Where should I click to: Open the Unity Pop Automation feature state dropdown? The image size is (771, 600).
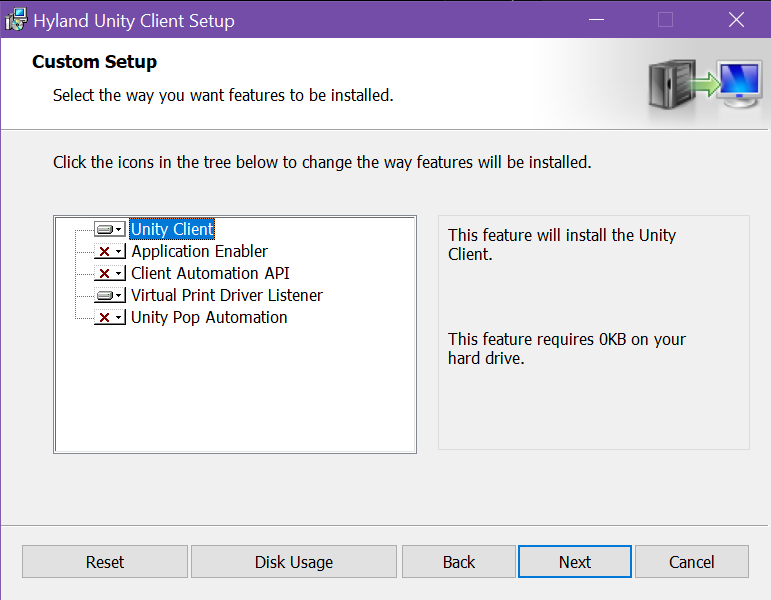coord(110,318)
